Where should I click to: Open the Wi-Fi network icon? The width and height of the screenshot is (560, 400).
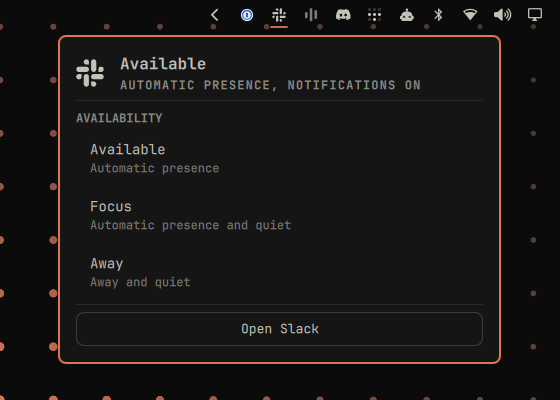470,15
